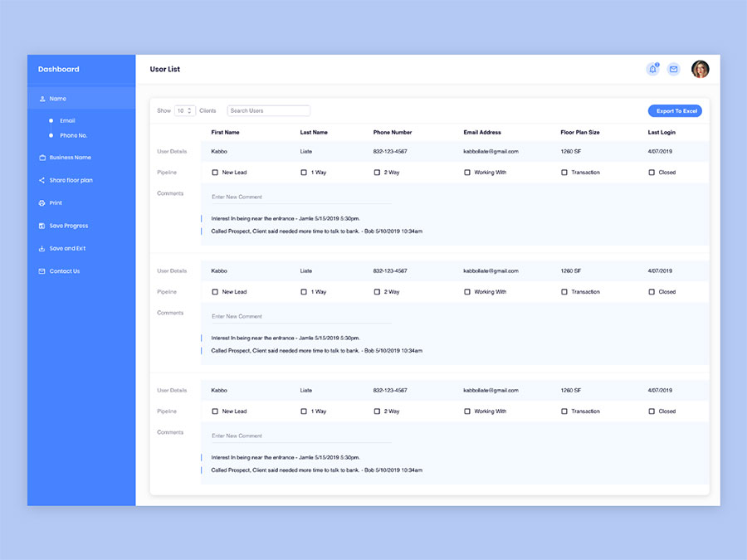This screenshot has height=560, width=747.
Task: Open Business Name in the sidebar
Action: (70, 158)
